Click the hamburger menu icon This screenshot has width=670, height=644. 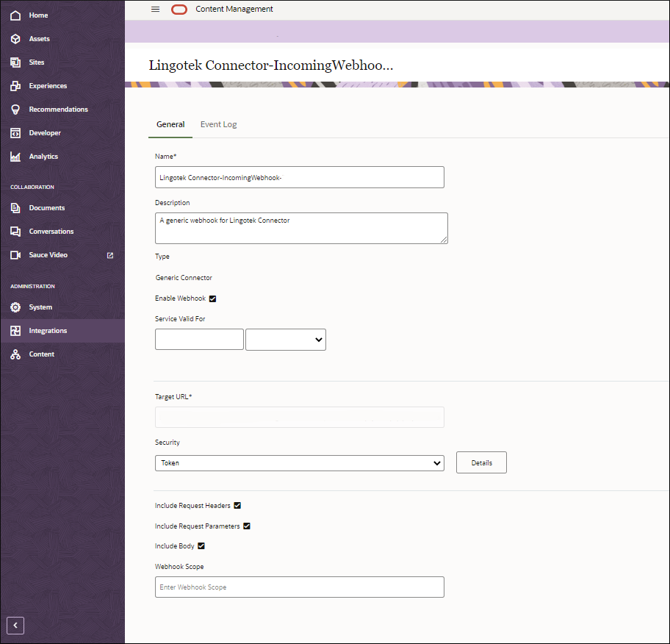155,9
